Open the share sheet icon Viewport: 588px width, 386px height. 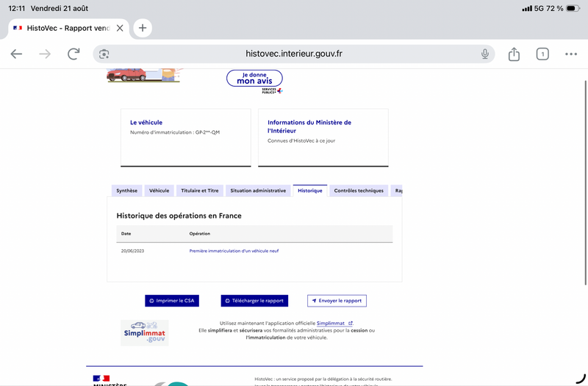[514, 54]
